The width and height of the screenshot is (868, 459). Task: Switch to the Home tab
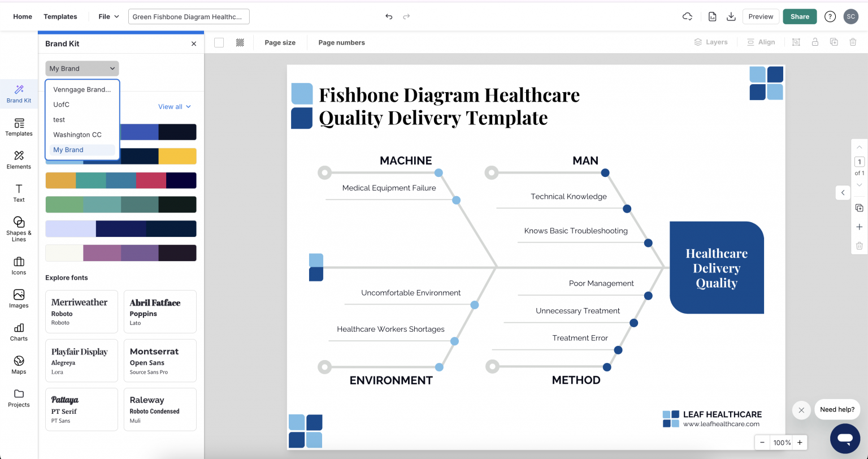tap(22, 16)
